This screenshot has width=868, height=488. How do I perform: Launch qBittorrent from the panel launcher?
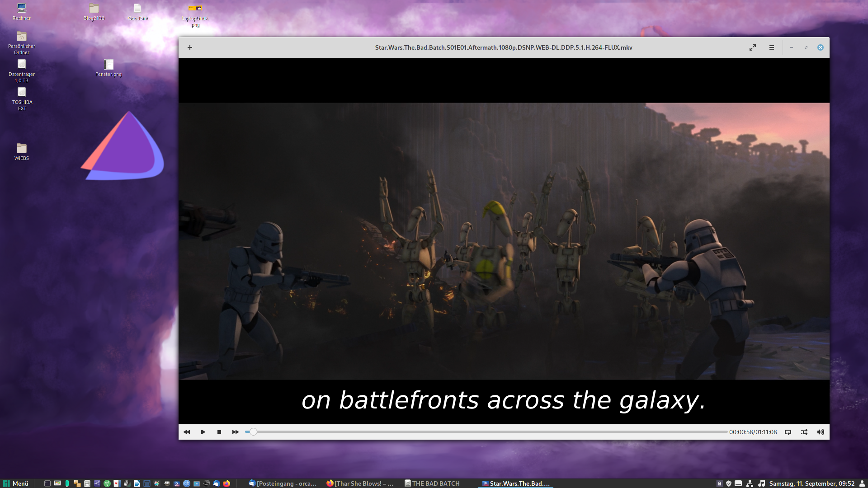[x=186, y=483]
